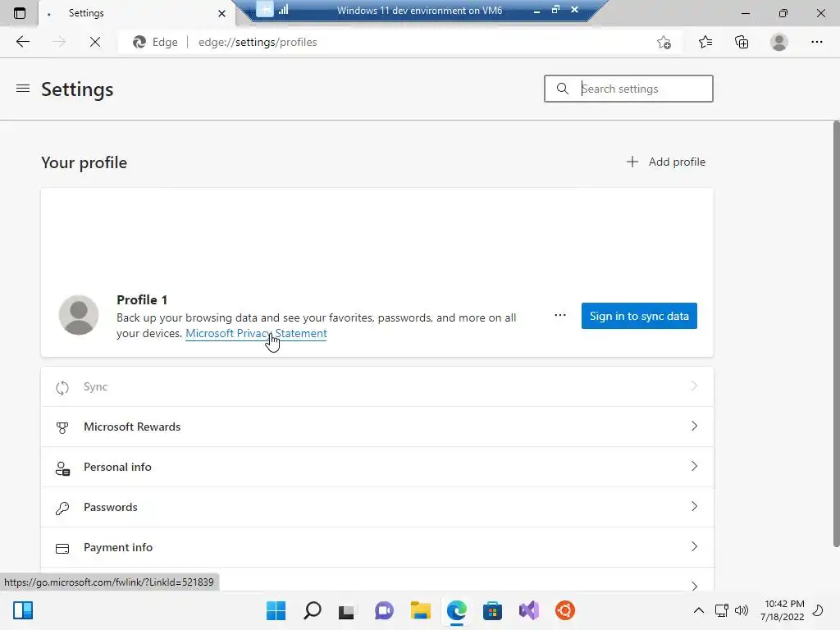840x630 pixels.
Task: Add this page to favorites star icon
Action: [x=664, y=43]
